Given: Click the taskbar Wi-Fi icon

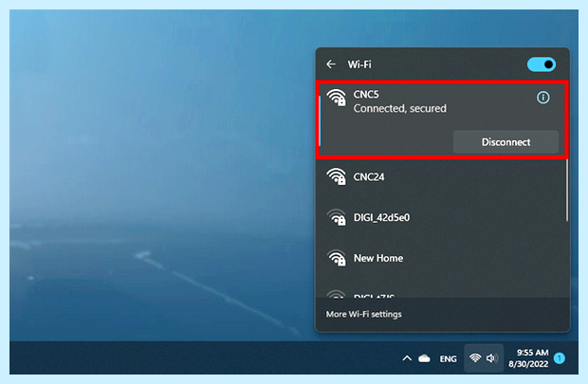Looking at the screenshot, I should [x=475, y=358].
